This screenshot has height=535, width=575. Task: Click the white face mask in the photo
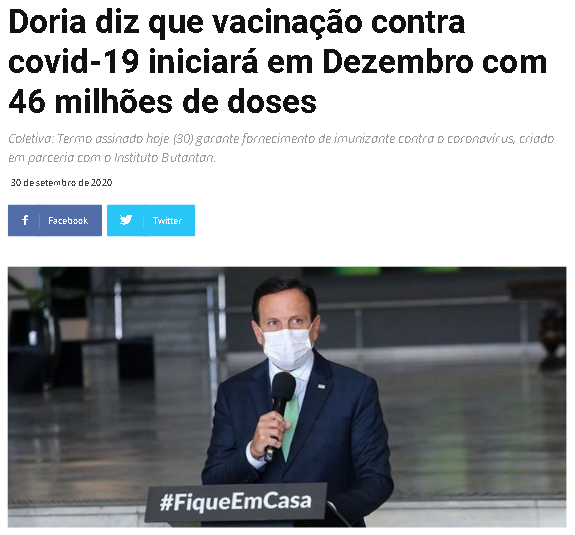pos(288,348)
